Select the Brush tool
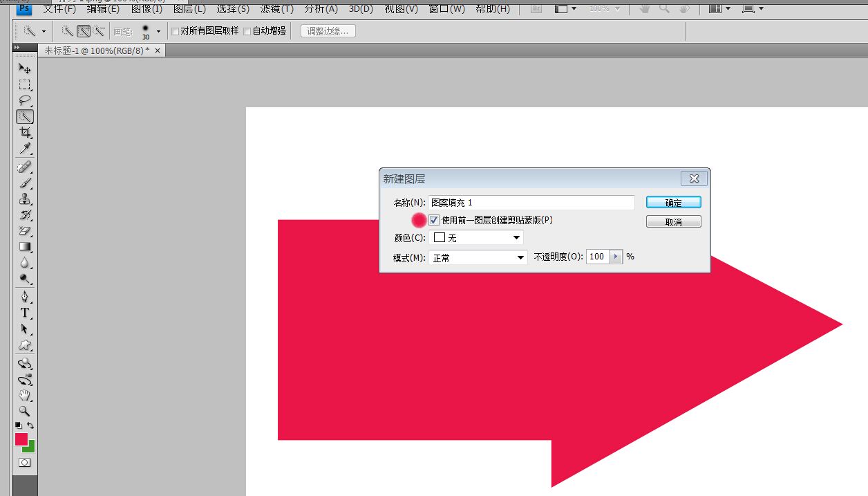 click(25, 183)
